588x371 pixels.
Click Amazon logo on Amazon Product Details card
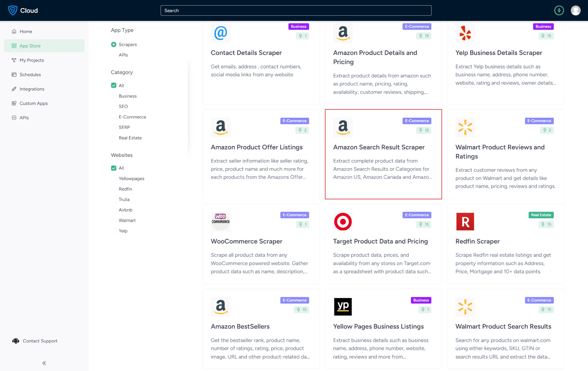tap(343, 33)
